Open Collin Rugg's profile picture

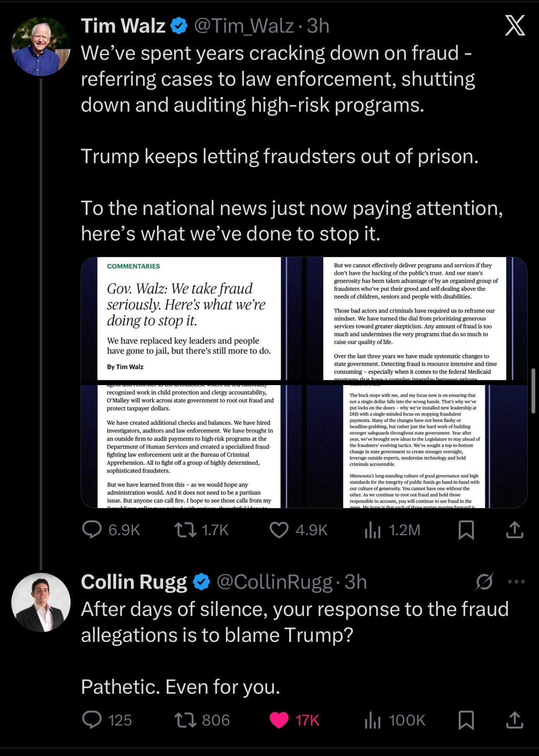(x=41, y=602)
